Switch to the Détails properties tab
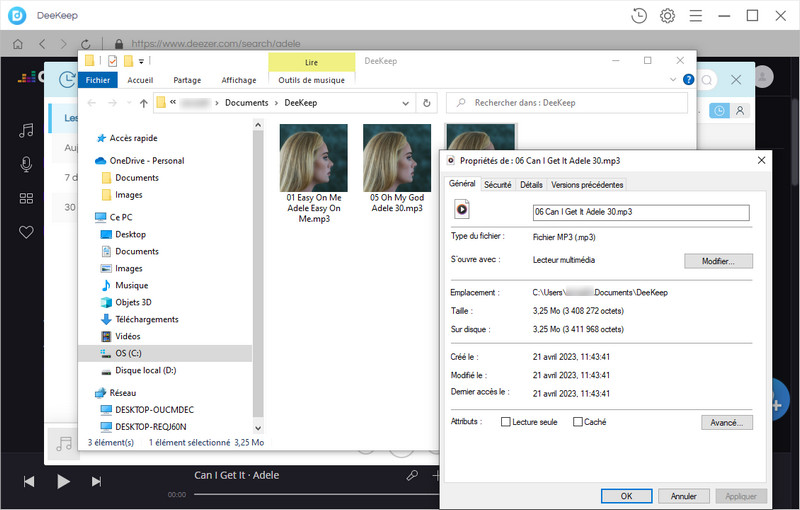800x510 pixels. point(531,185)
